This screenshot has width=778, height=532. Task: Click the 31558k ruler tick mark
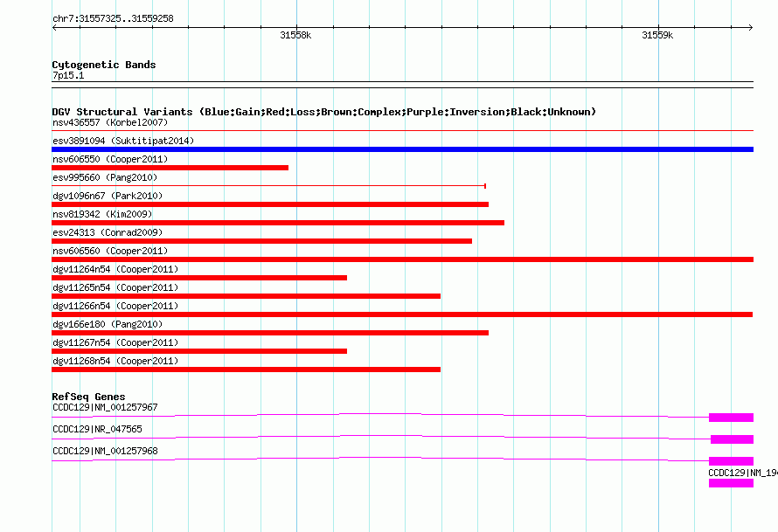[296, 28]
